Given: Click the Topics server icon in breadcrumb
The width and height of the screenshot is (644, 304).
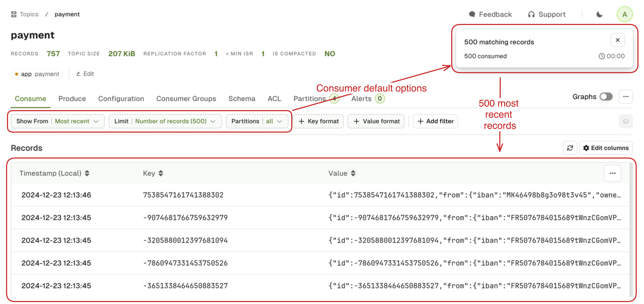Looking at the screenshot, I should coord(14,14).
